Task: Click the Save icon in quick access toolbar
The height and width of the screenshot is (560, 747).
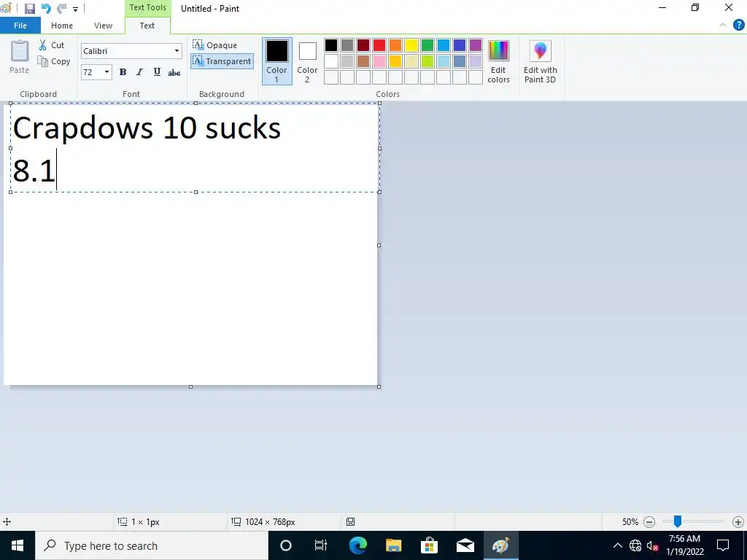Action: click(29, 9)
